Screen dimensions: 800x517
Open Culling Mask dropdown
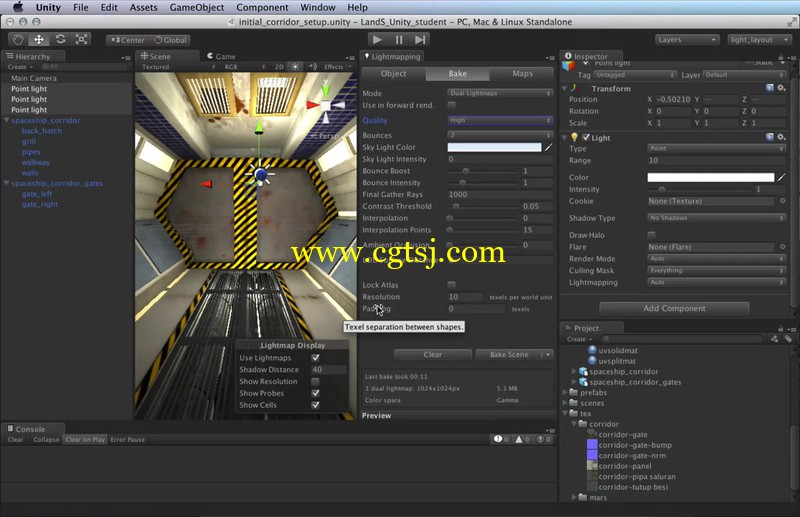click(716, 270)
